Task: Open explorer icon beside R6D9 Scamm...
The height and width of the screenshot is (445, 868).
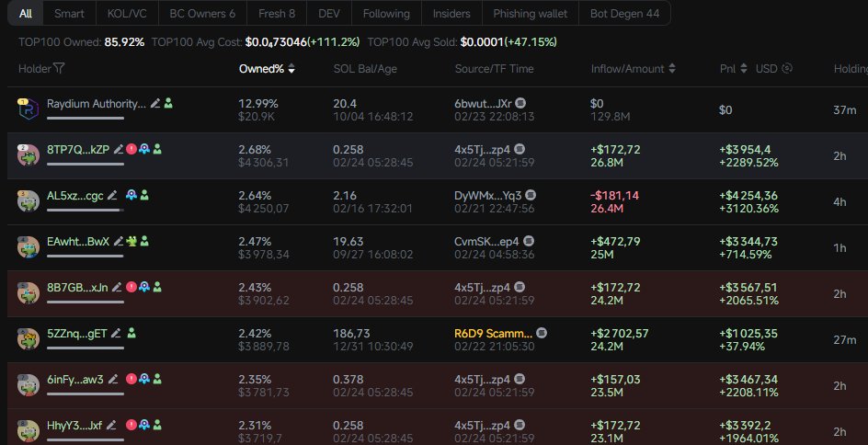Action: point(542,333)
